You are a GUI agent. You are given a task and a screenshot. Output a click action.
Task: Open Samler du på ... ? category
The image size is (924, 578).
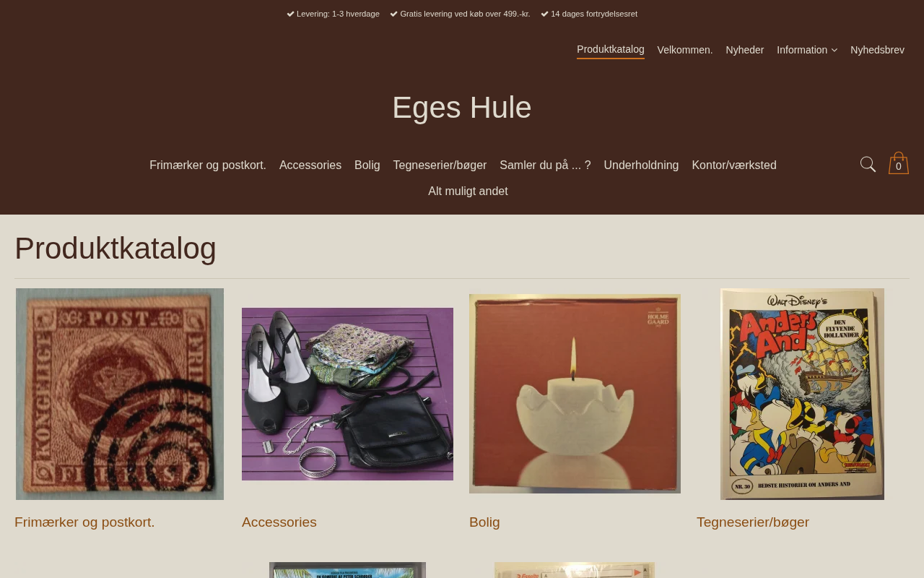coord(545,165)
